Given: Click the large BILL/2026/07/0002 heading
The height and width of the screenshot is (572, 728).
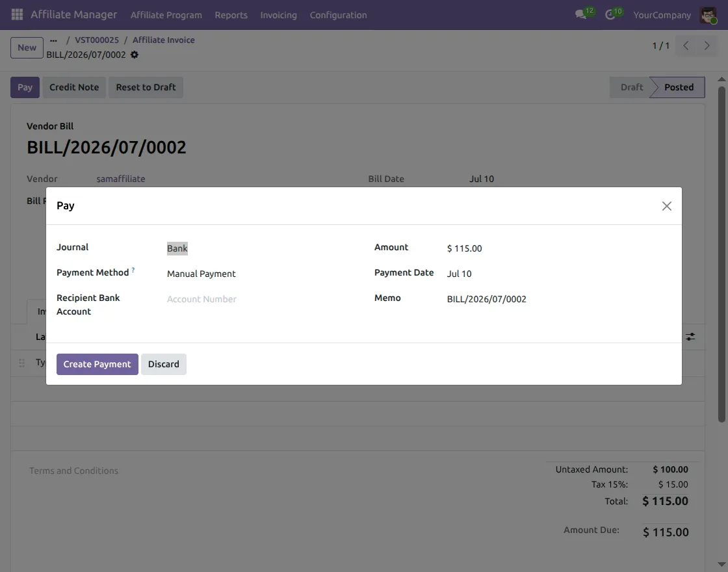Looking at the screenshot, I should click(x=107, y=148).
